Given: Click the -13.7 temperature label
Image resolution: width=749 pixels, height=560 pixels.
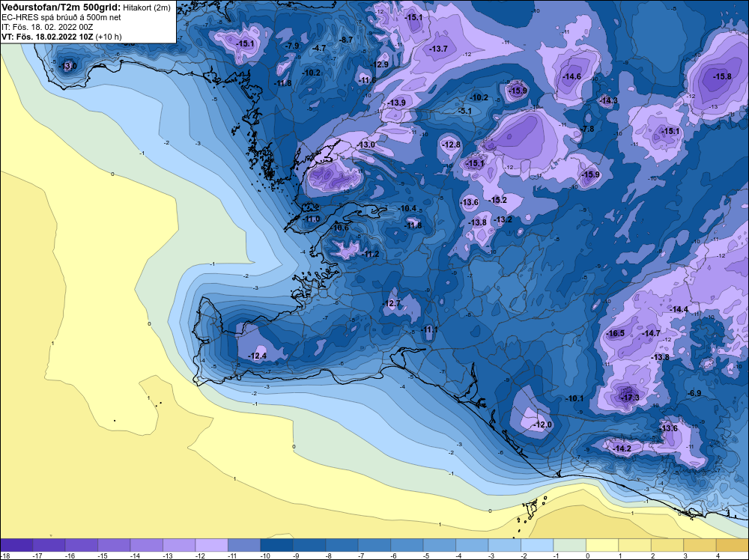Looking at the screenshot, I should click(x=438, y=49).
